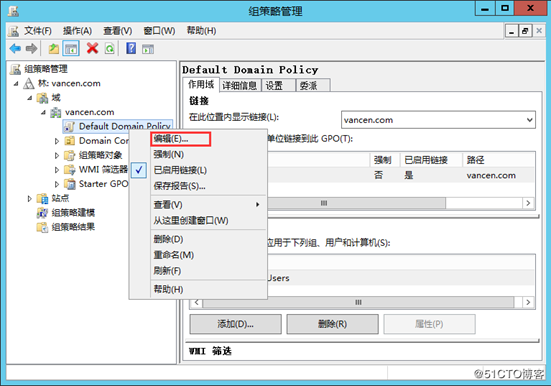The width and height of the screenshot is (551, 386).
Task: Open the 窗口(W) menu
Action: [x=159, y=31]
